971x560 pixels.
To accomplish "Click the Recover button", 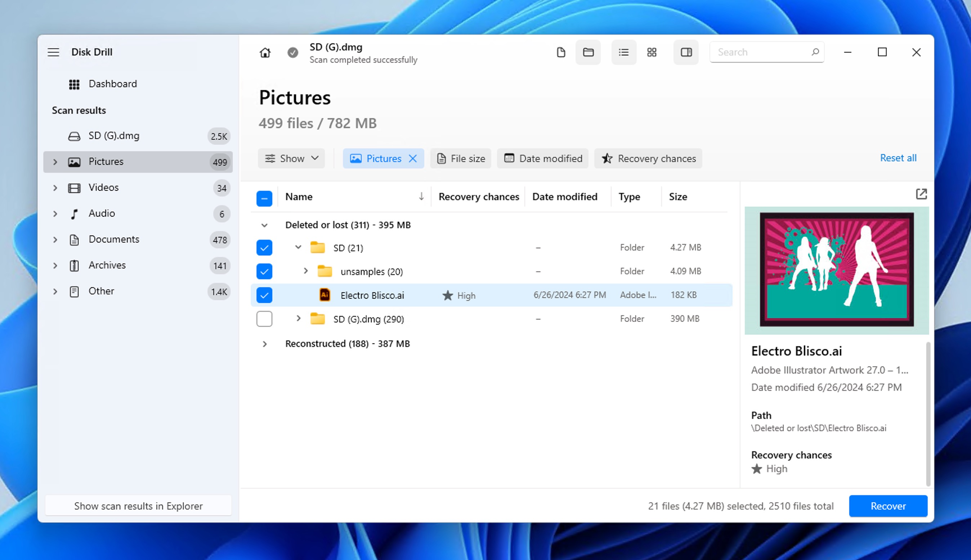I will (x=888, y=506).
